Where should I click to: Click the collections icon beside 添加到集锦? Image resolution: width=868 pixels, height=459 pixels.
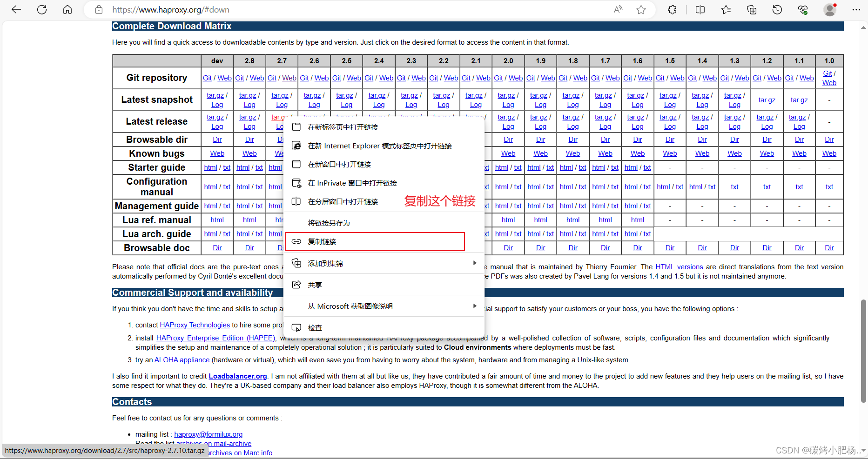tap(296, 263)
